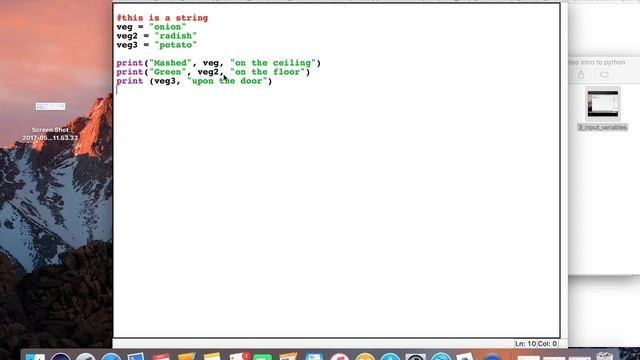Viewport: 640px width, 360px height.
Task: Click the print "Green" on the floor line
Action: (x=213, y=72)
